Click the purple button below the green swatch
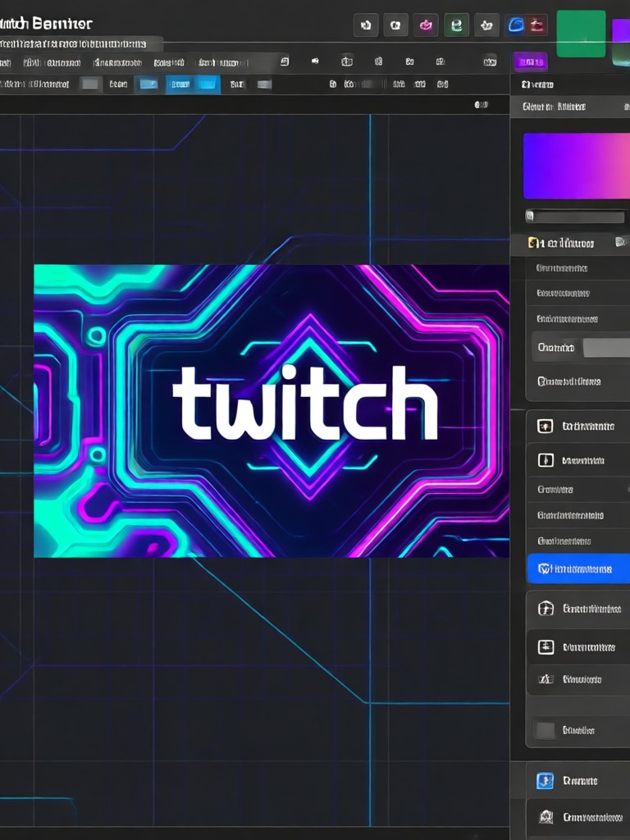 531,62
